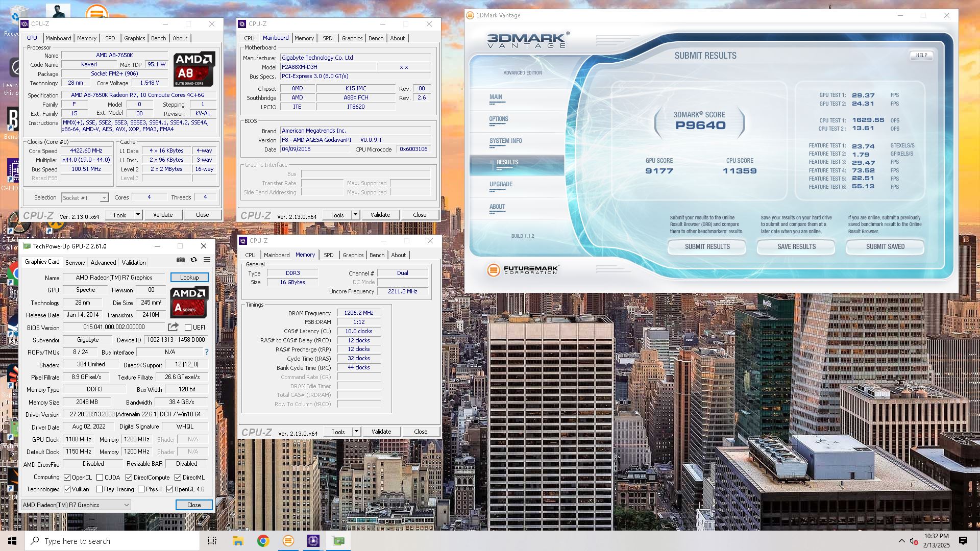980x551 pixels.
Task: Open Chrome from taskbar
Action: point(263,541)
